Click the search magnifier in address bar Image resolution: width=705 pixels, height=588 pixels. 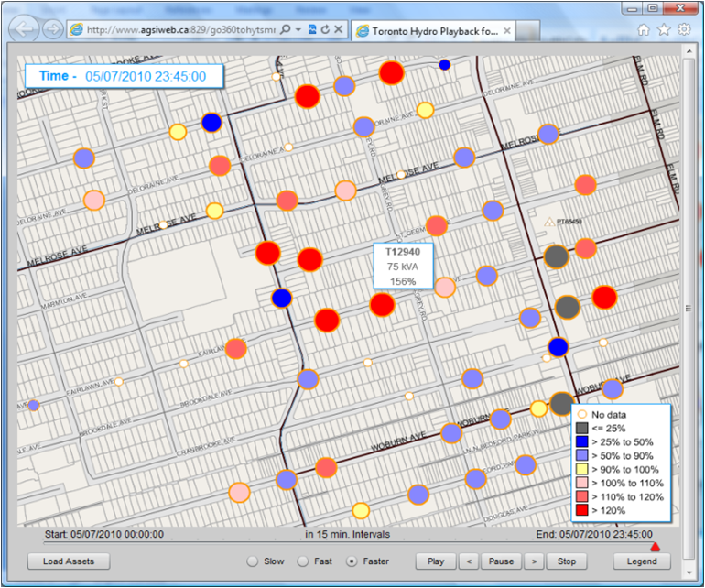[287, 30]
